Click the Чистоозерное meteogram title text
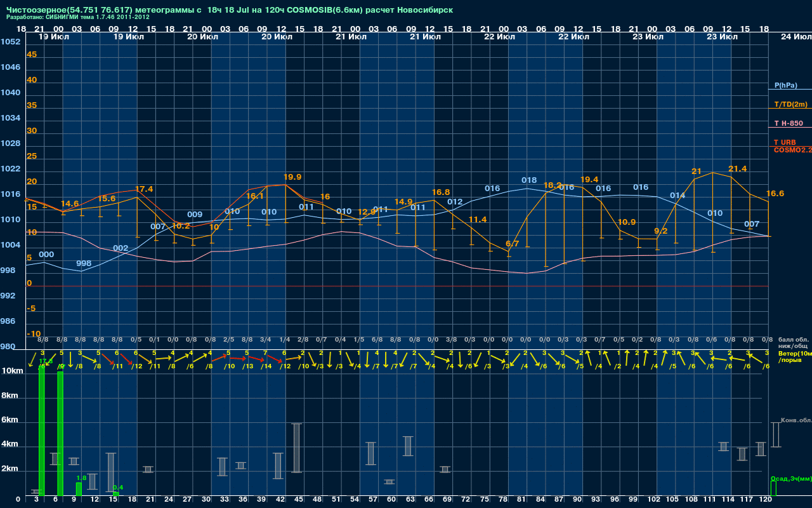 [230, 11]
